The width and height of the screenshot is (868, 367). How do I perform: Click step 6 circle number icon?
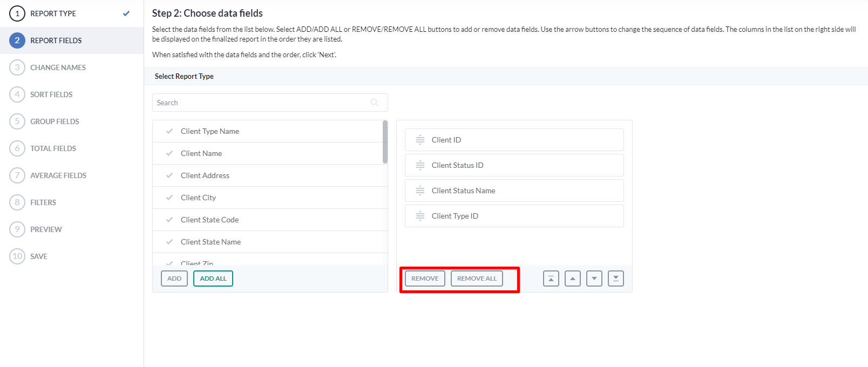[x=17, y=148]
